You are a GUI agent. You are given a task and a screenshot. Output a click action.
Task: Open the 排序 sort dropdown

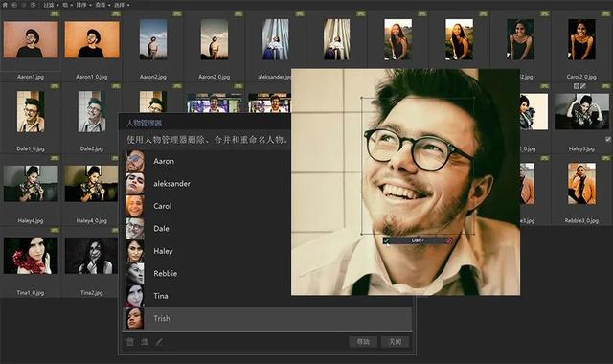tap(83, 5)
